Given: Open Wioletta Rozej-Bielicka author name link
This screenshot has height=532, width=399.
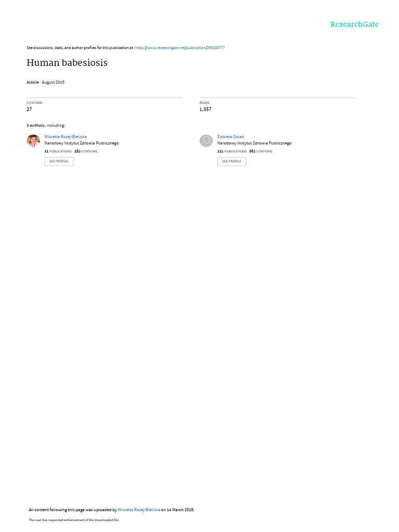Looking at the screenshot, I should [x=65, y=137].
